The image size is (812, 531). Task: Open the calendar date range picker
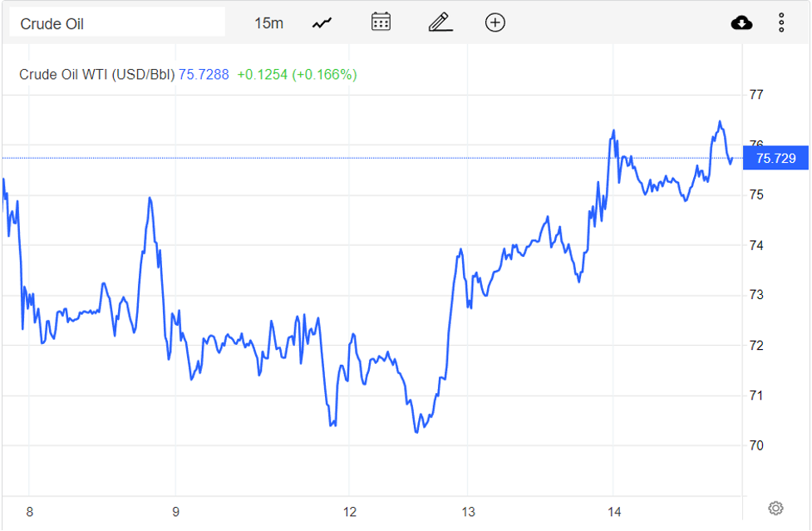coord(381,22)
